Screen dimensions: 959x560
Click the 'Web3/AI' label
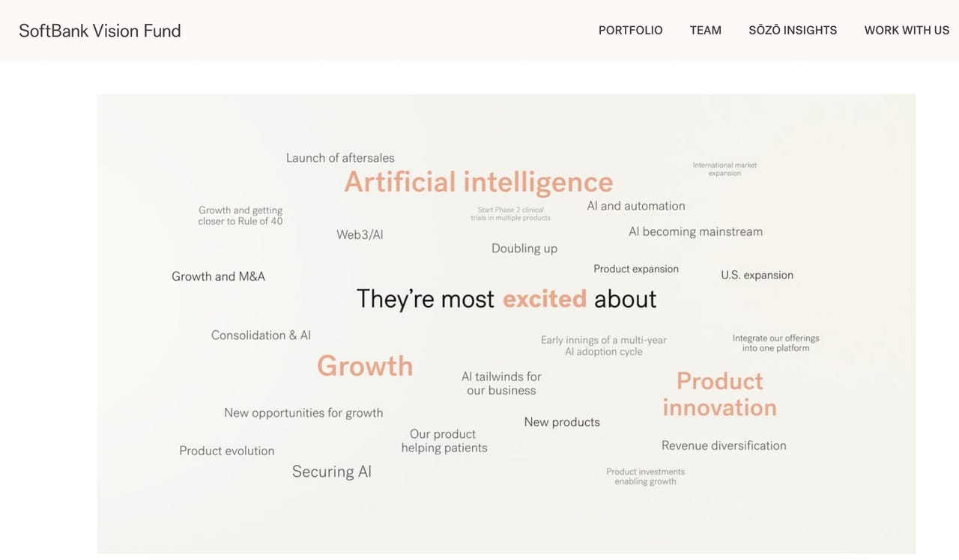(x=360, y=234)
